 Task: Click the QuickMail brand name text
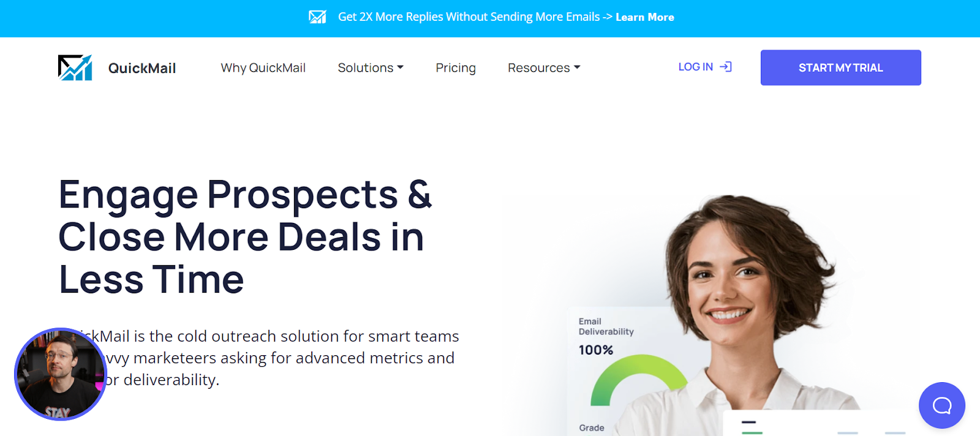142,68
